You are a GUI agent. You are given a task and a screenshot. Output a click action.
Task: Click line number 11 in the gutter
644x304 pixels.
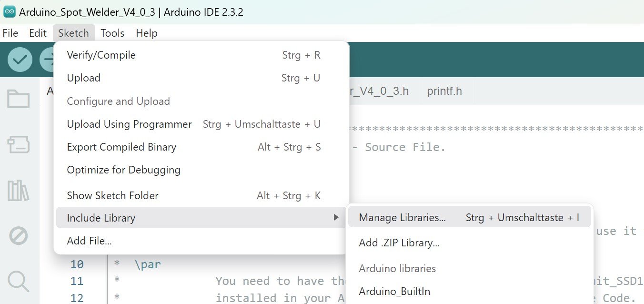pyautogui.click(x=77, y=281)
